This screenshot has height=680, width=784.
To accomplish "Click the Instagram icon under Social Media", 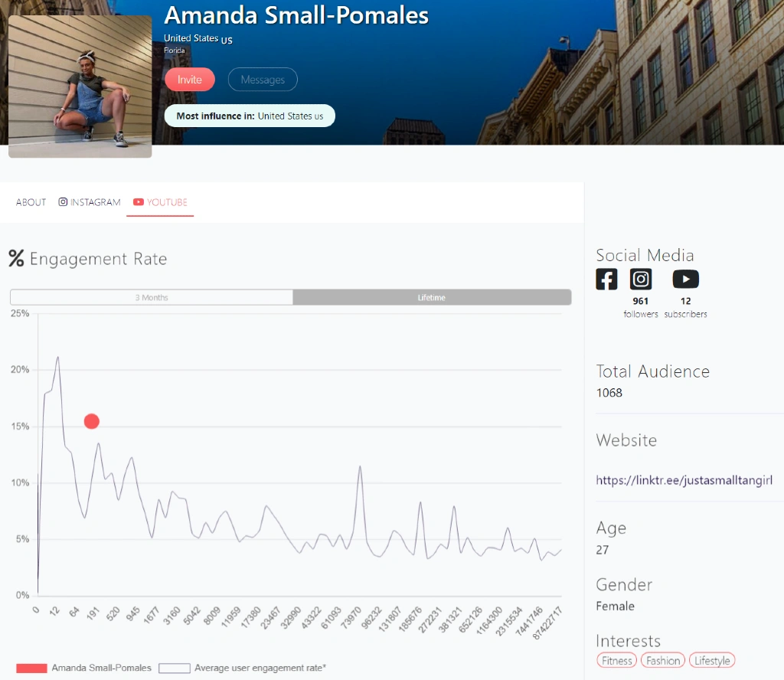I will pos(642,279).
